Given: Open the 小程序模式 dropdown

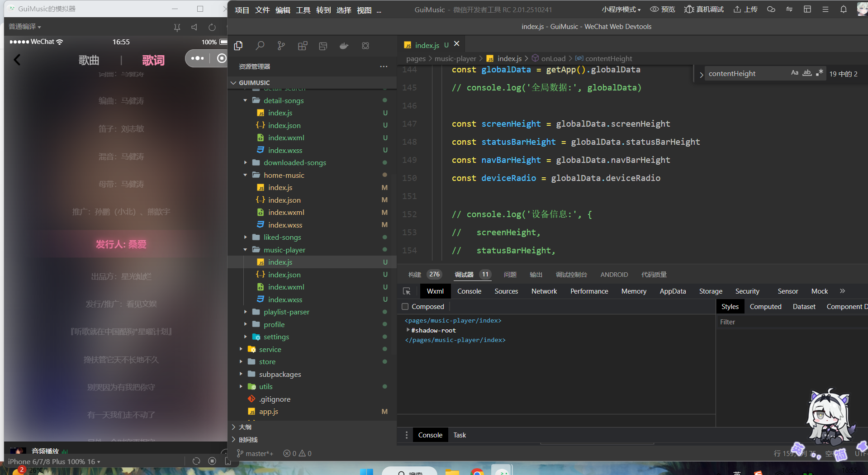Looking at the screenshot, I should [x=621, y=9].
